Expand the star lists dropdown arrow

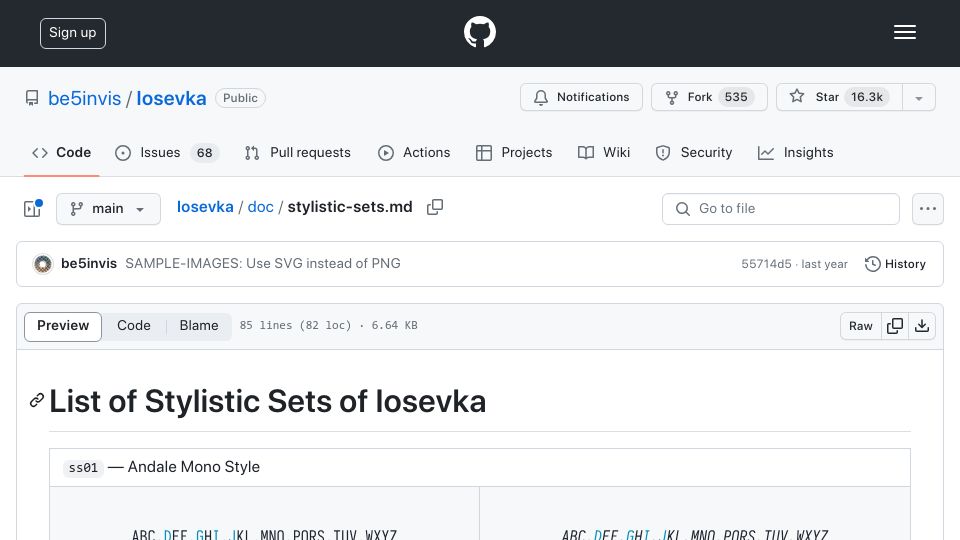coord(918,97)
